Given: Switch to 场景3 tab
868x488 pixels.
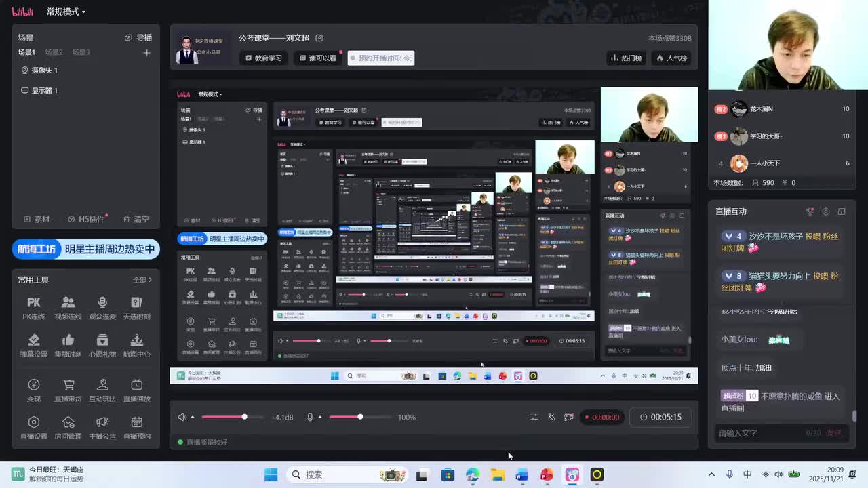Looking at the screenshot, I should 81,52.
